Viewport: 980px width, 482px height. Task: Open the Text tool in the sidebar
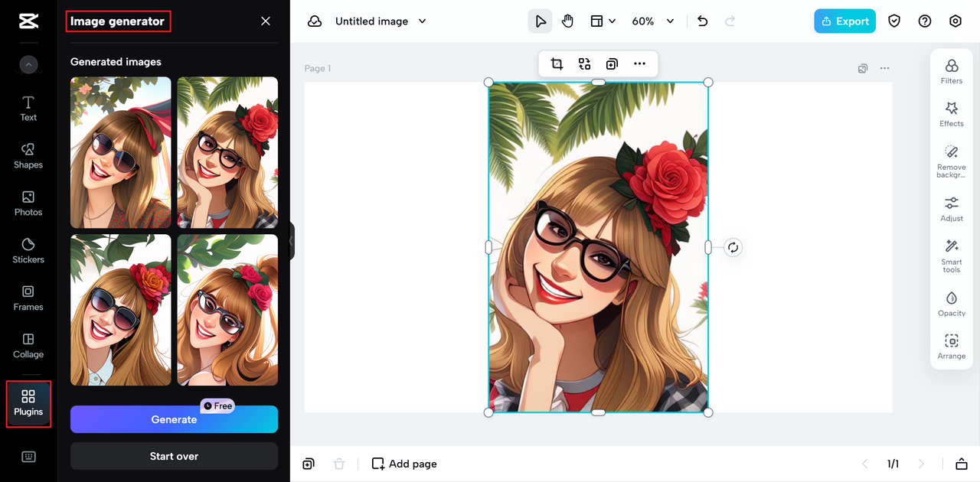[28, 108]
